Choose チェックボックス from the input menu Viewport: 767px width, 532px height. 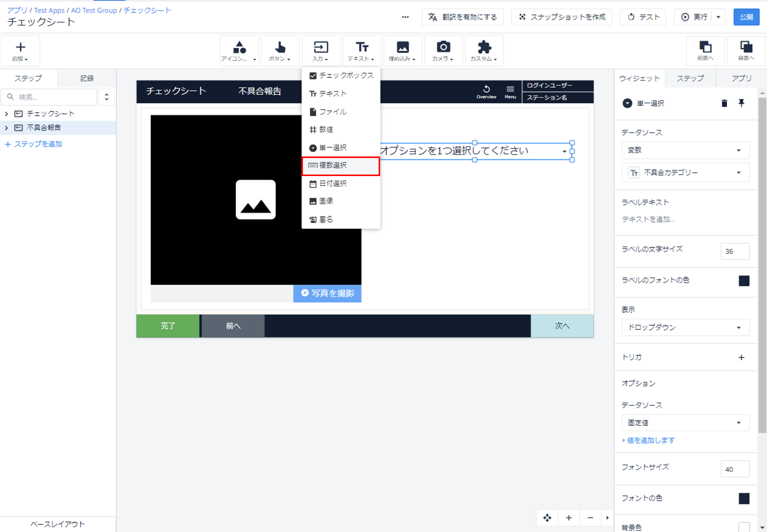point(341,76)
